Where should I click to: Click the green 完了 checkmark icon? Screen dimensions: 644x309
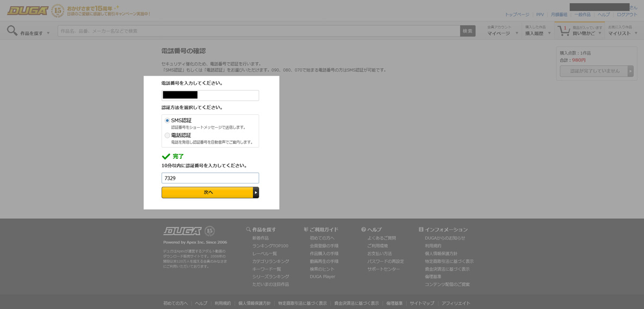(166, 157)
